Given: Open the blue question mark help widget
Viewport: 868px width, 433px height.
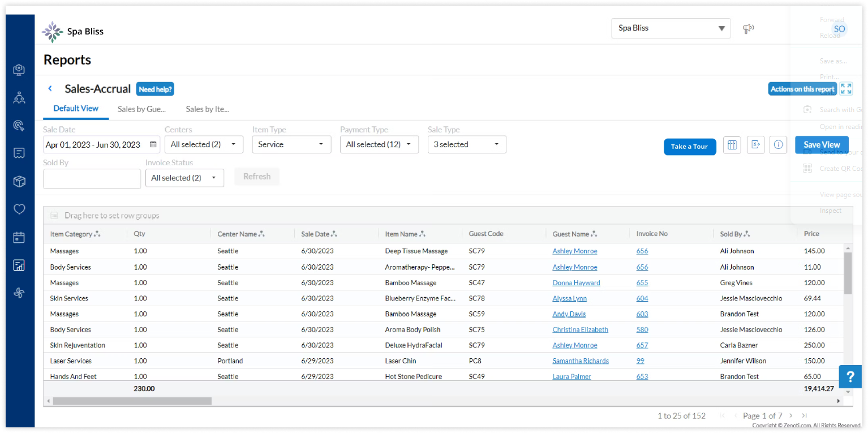Looking at the screenshot, I should click(x=850, y=376).
